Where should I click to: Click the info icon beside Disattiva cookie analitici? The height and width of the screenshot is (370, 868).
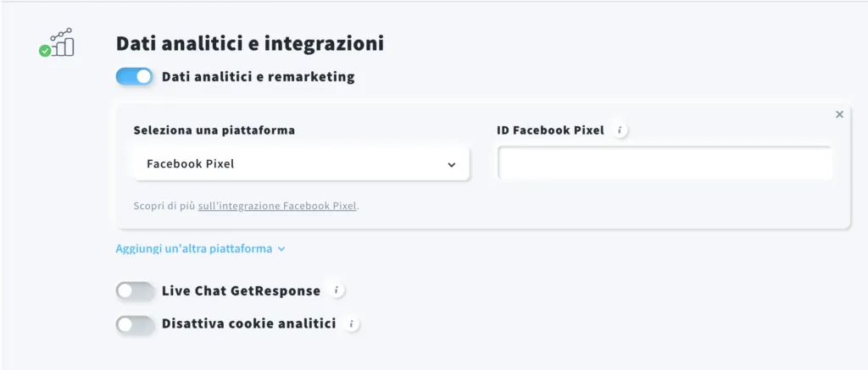(x=352, y=323)
